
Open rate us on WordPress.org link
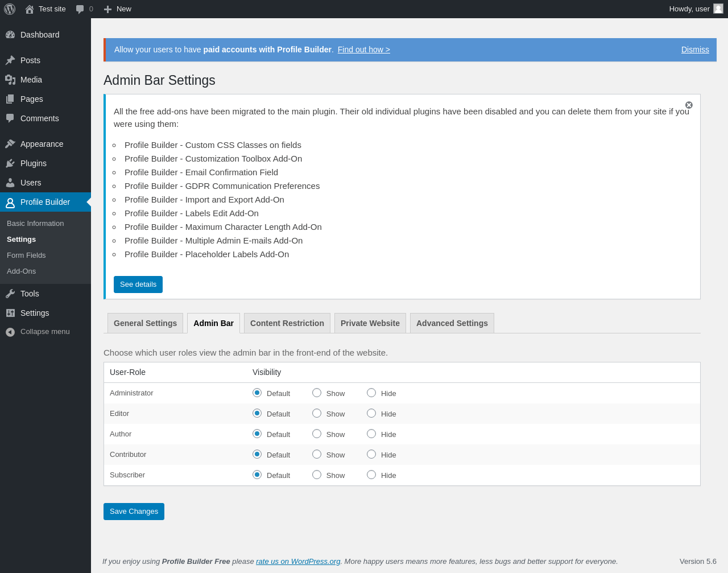pos(298,562)
